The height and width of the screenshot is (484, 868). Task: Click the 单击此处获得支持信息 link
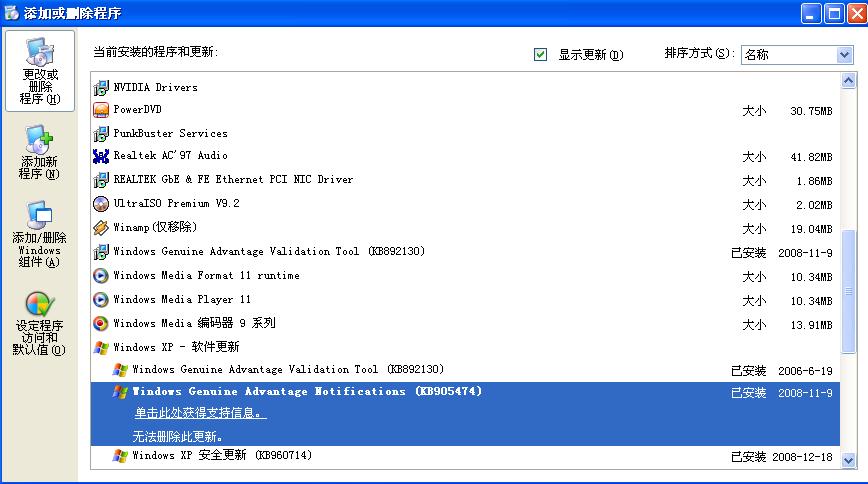point(200,413)
